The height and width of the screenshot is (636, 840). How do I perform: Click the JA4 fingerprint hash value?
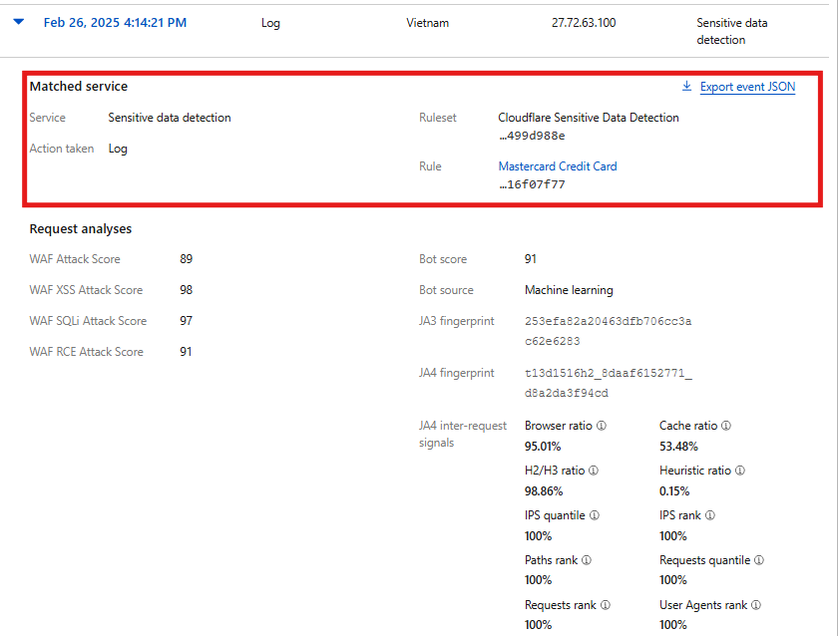[x=608, y=383]
